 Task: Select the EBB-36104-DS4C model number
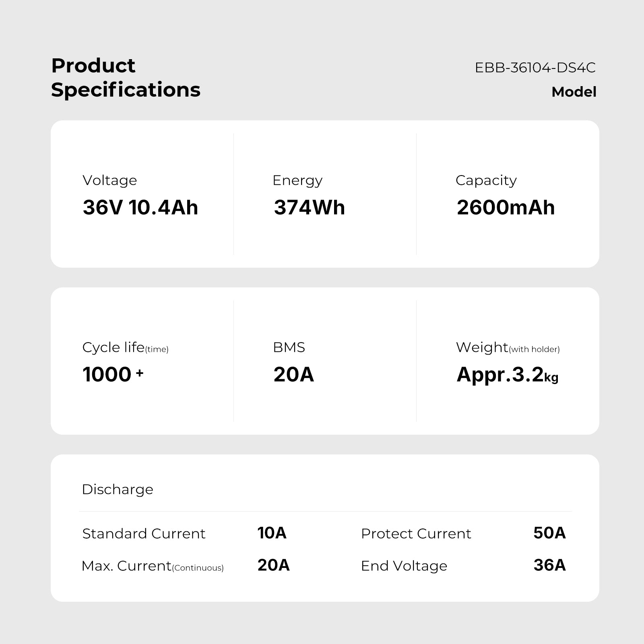[535, 68]
